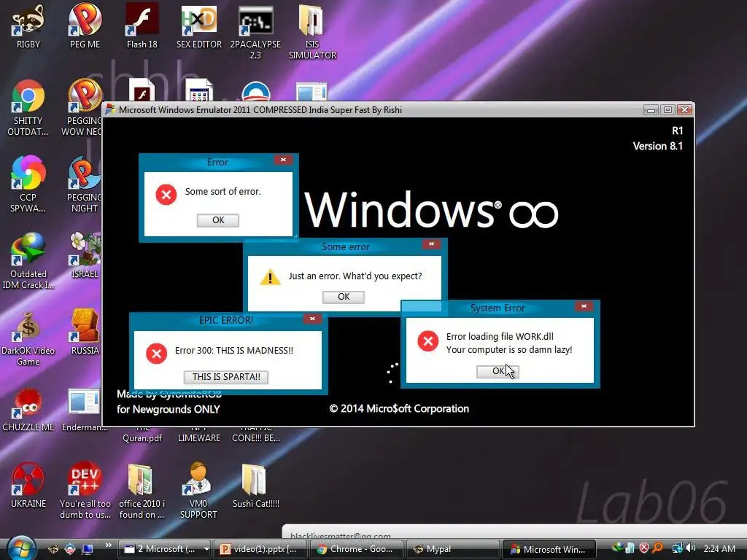
Task: Open the ISIS SIMULATOR folder icon
Action: (x=312, y=31)
